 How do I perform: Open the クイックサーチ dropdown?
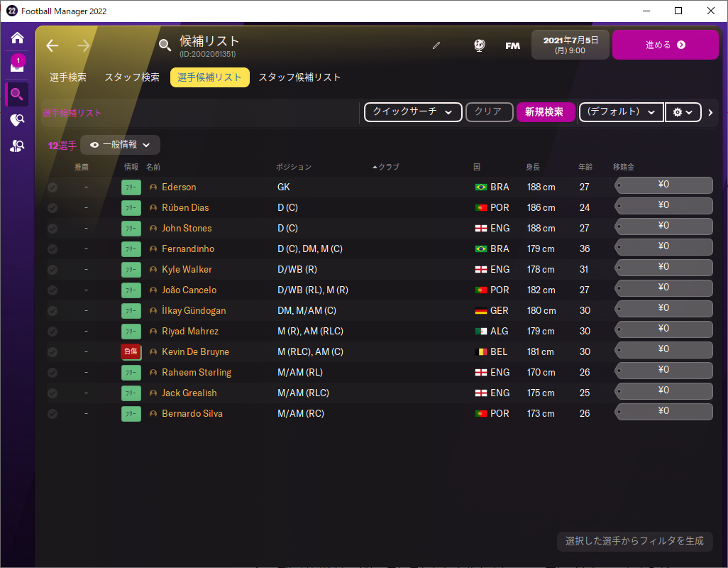click(413, 112)
